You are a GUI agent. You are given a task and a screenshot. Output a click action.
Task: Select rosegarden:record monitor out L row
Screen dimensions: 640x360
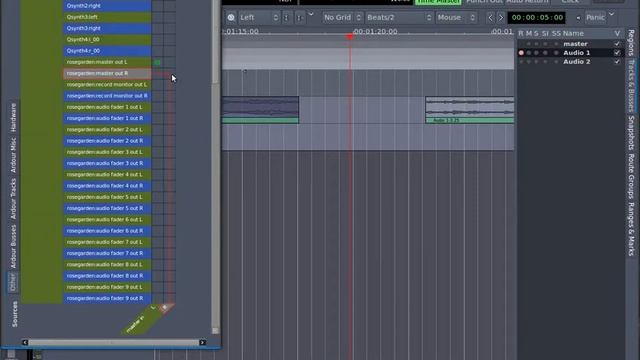click(x=107, y=84)
